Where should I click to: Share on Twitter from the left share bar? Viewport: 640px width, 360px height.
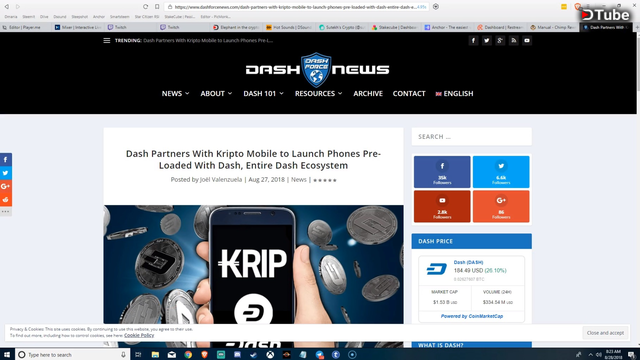point(6,173)
